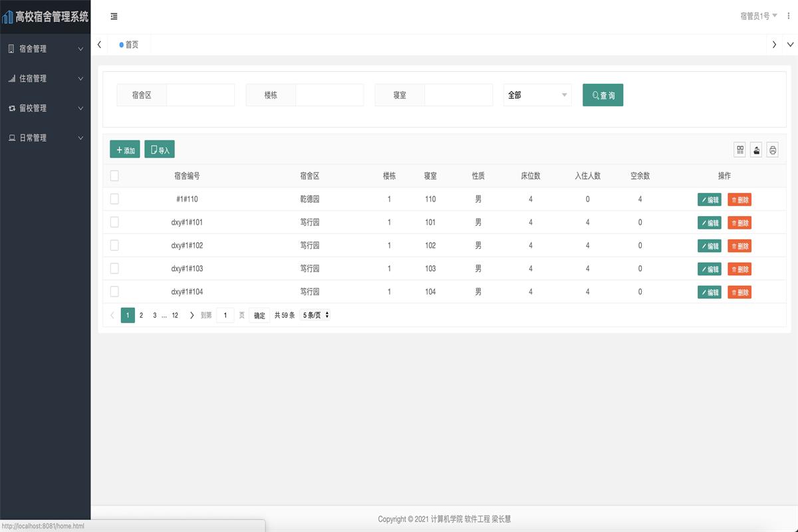Go to next page using pagination arrow
798x532 pixels.
click(192, 315)
